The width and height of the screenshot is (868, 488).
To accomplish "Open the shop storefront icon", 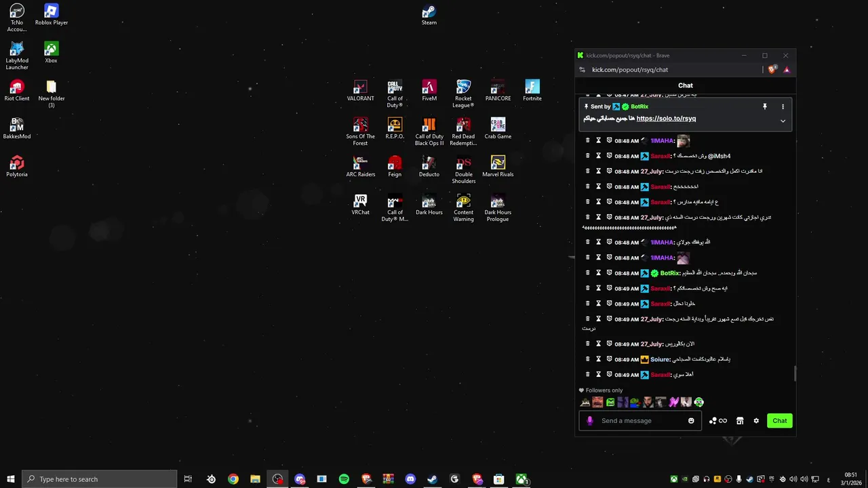I will (x=740, y=421).
